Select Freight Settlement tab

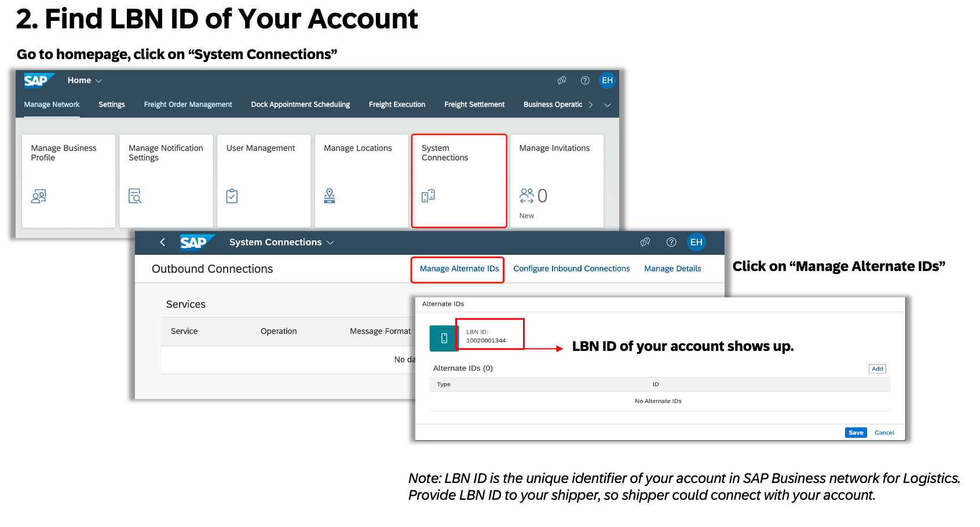pos(474,104)
